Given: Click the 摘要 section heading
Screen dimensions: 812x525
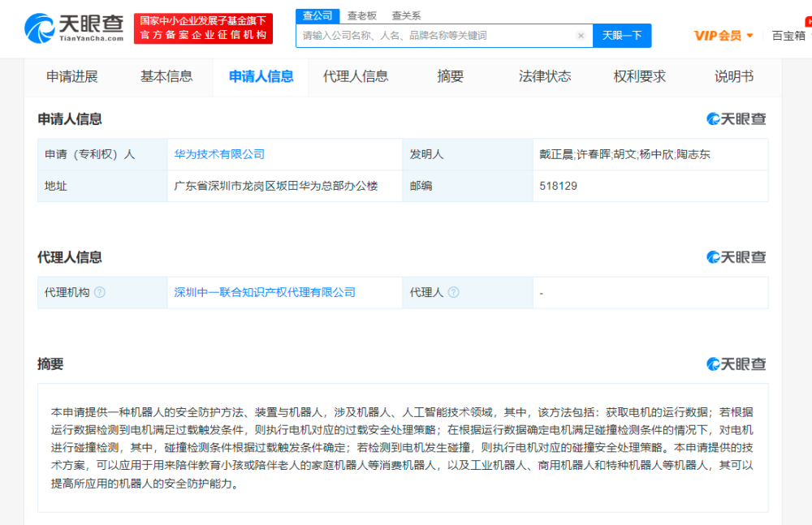Looking at the screenshot, I should tap(50, 364).
